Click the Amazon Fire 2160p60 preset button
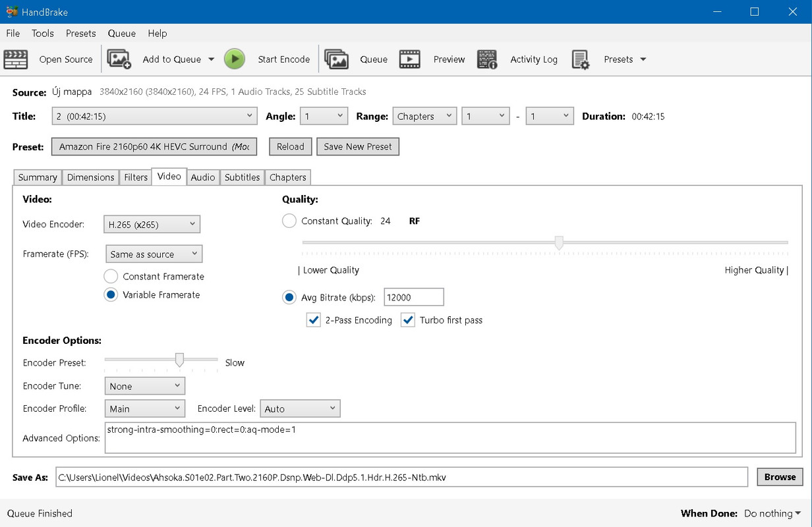812x527 pixels. [154, 146]
